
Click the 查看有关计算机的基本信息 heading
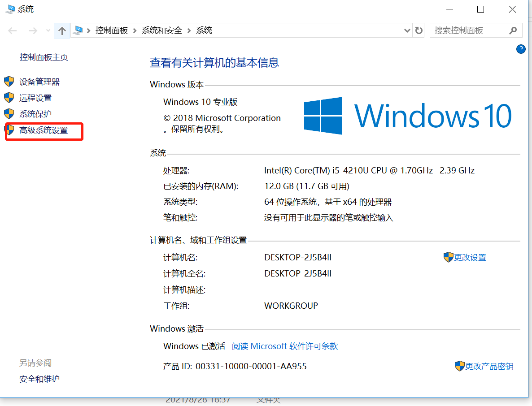click(214, 63)
